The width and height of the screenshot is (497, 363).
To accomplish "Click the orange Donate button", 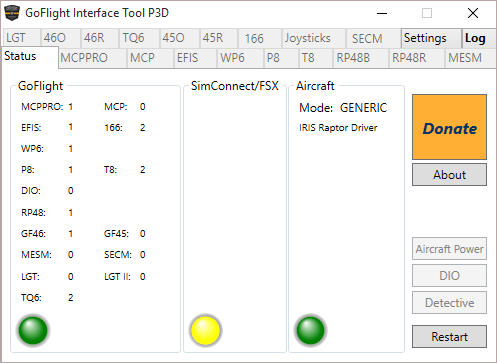I will tap(449, 127).
